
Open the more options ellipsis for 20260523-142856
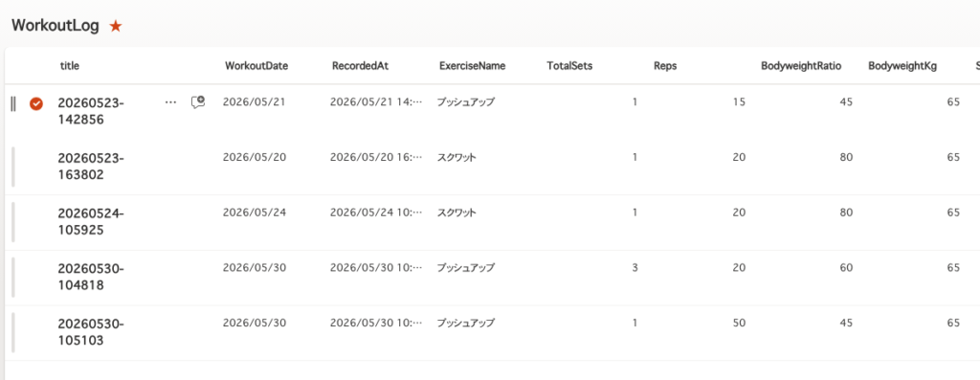(x=170, y=101)
